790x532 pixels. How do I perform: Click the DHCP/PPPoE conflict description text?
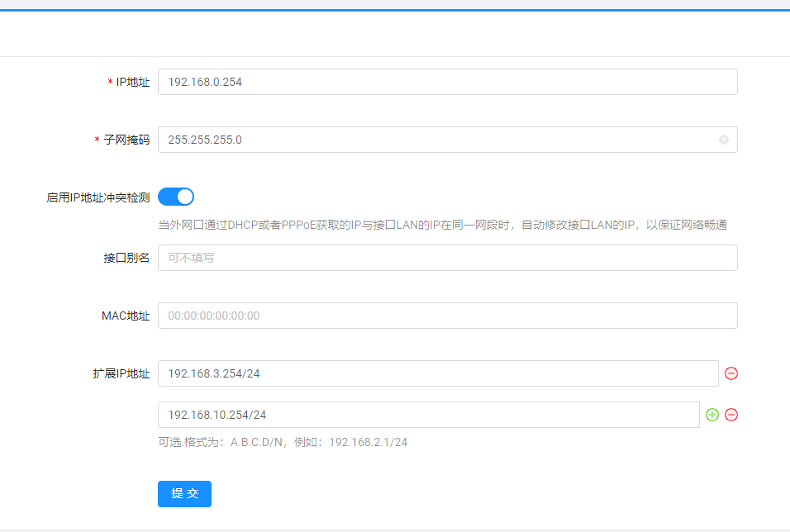442,225
